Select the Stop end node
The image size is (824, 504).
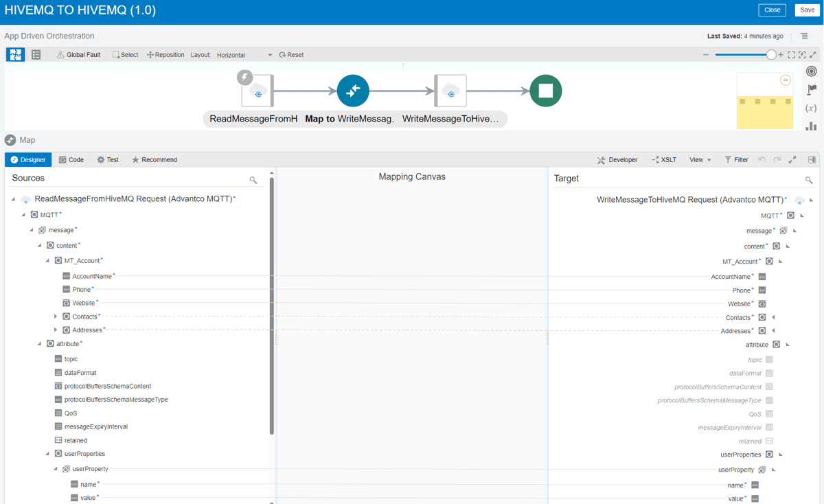546,91
